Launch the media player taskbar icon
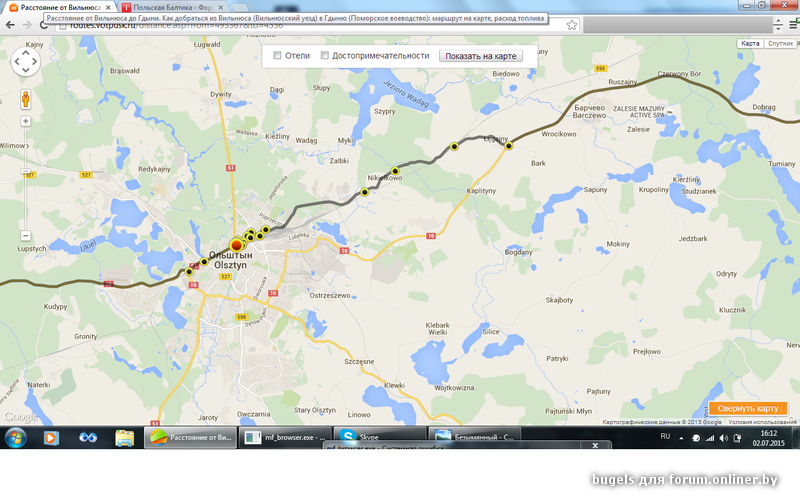 51,438
